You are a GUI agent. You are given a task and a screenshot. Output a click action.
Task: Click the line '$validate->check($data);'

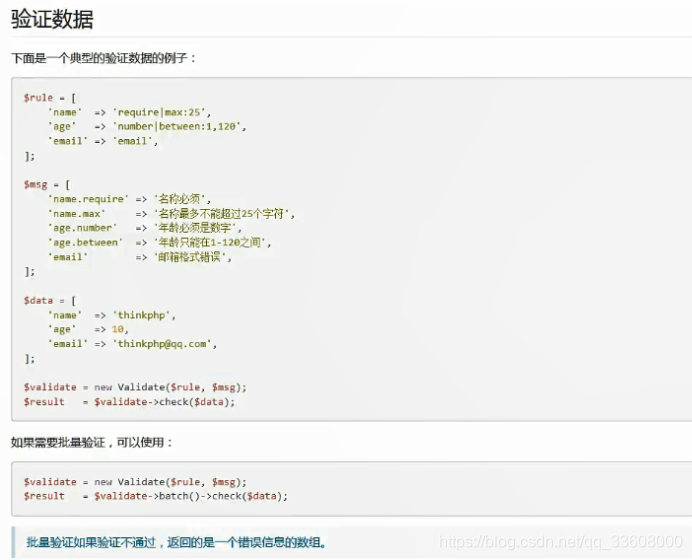129,402
